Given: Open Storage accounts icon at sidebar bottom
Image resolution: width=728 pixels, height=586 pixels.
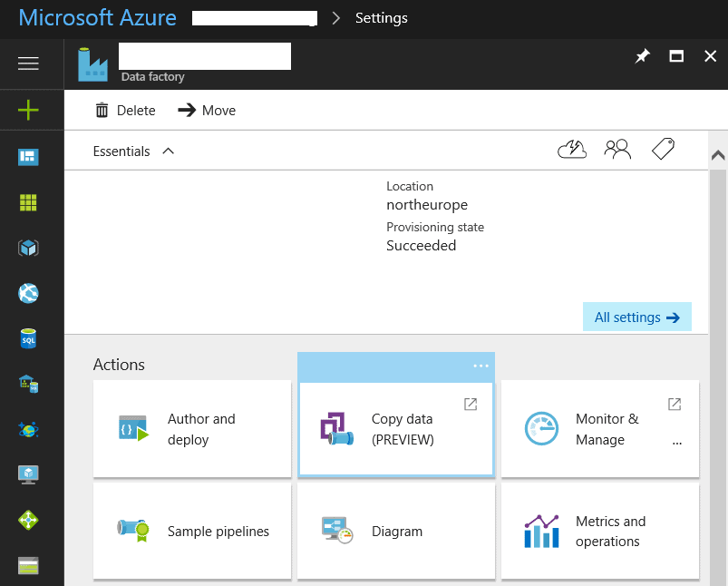Looking at the screenshot, I should [x=28, y=565].
